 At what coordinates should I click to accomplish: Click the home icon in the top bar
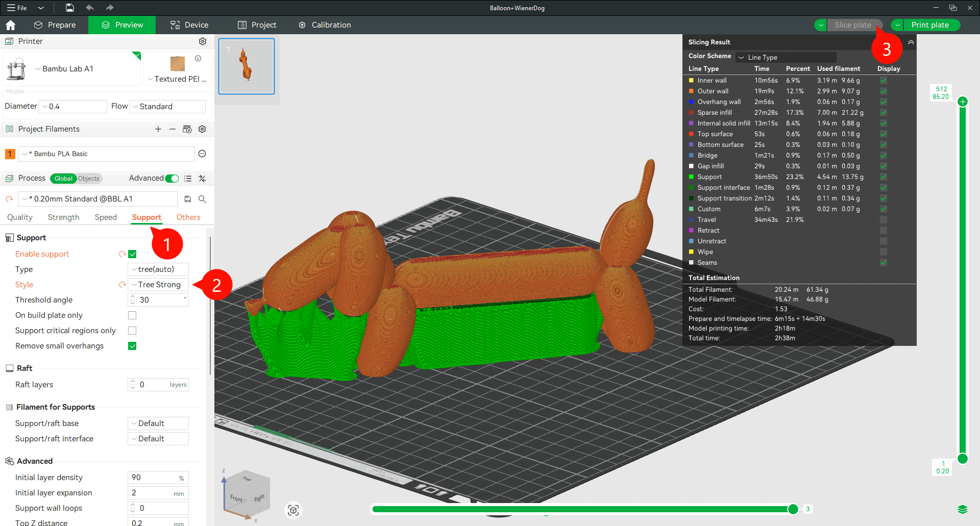(x=11, y=25)
